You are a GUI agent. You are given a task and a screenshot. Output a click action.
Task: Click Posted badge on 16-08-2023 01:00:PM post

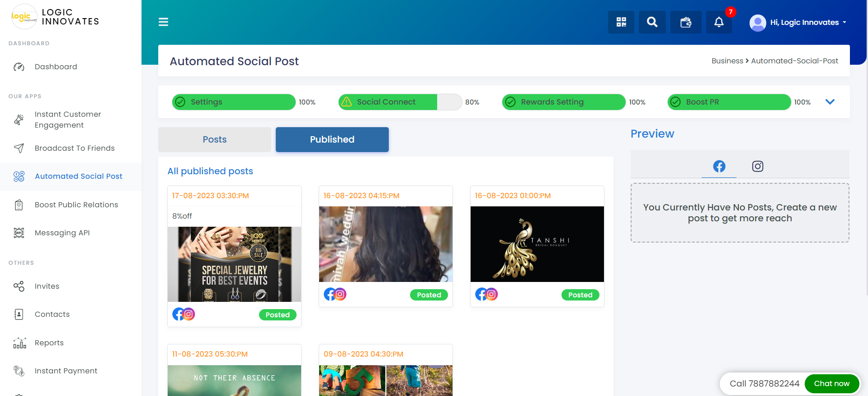(580, 295)
